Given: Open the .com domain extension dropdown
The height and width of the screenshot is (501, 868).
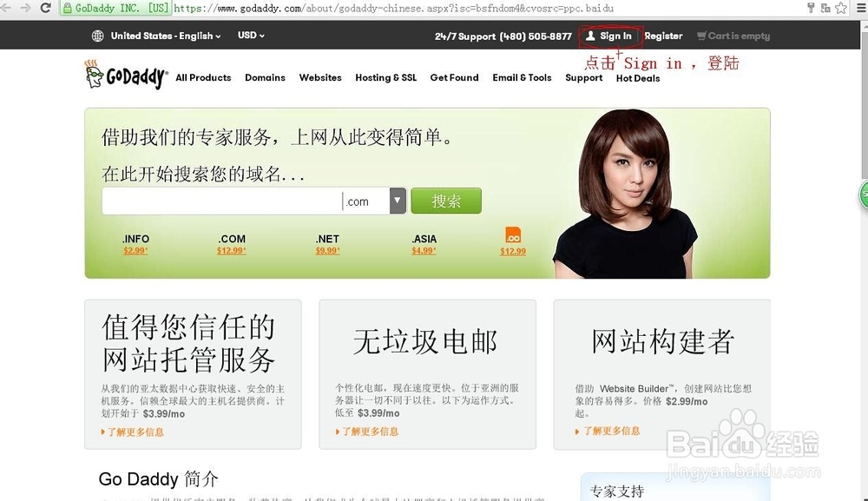Looking at the screenshot, I should coord(397,201).
